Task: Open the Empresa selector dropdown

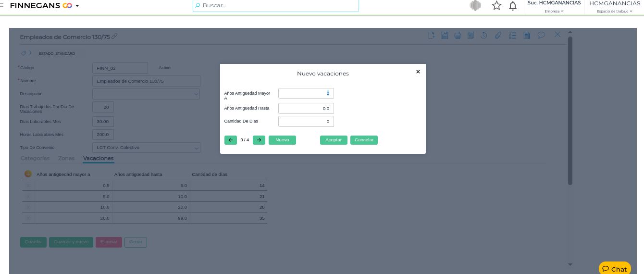Action: point(554,11)
